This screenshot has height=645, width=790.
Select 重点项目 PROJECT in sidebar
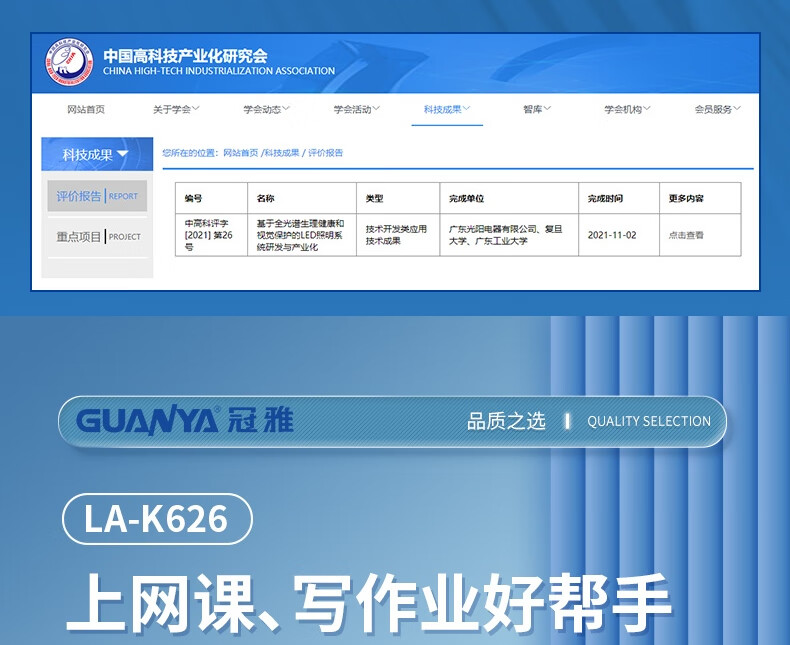[97, 237]
